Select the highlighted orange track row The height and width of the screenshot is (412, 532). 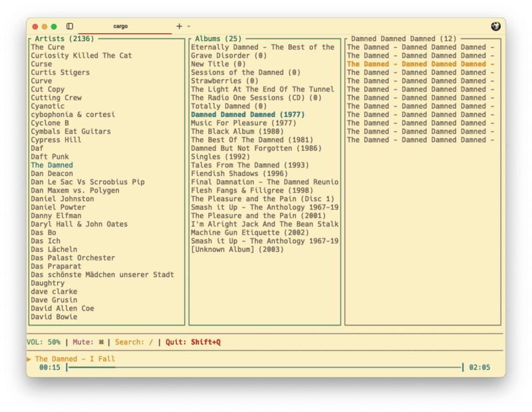point(421,64)
